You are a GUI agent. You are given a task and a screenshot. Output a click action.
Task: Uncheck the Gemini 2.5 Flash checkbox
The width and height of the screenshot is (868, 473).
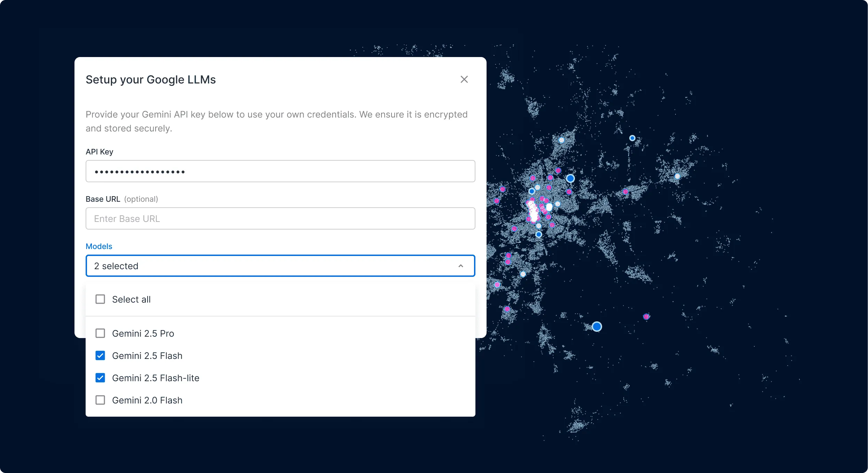click(100, 355)
